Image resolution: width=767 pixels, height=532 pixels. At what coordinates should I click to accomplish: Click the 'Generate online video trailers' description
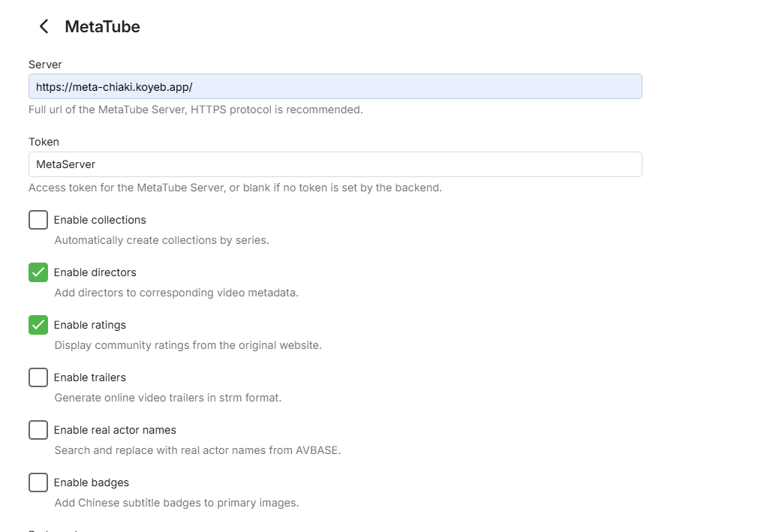(168, 398)
